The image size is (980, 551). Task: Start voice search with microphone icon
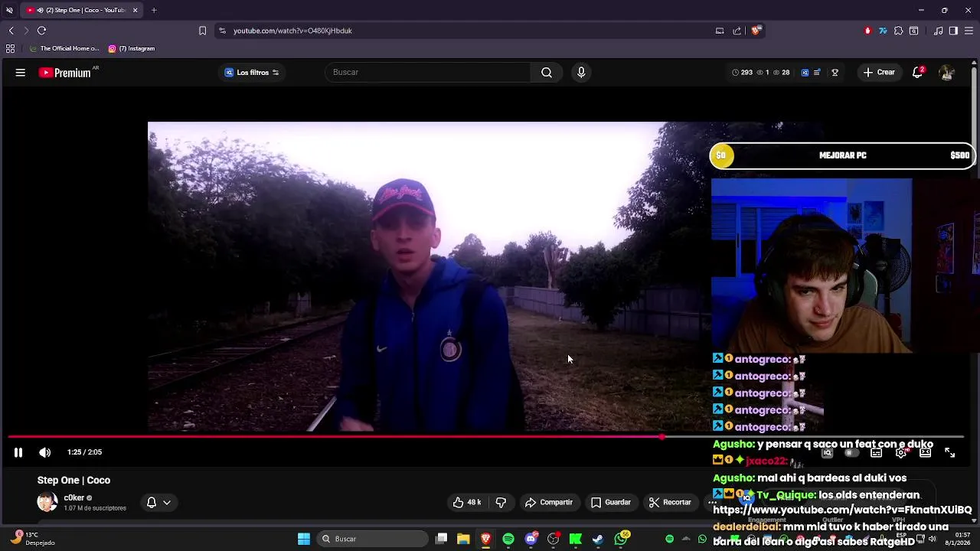pos(581,73)
